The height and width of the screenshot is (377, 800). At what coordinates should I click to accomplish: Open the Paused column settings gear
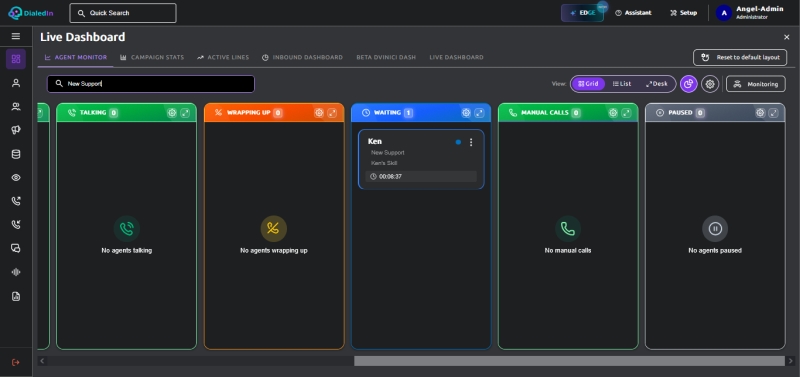(x=760, y=113)
